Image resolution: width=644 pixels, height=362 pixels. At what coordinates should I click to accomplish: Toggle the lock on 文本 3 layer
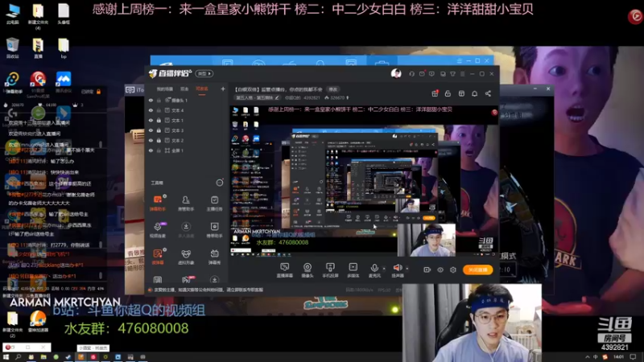(x=159, y=130)
